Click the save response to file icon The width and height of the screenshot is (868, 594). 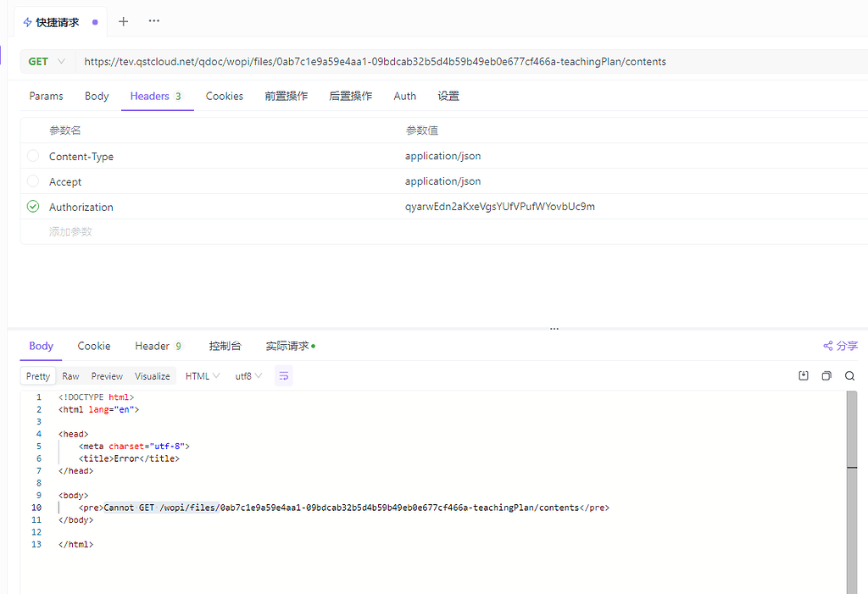tap(803, 375)
